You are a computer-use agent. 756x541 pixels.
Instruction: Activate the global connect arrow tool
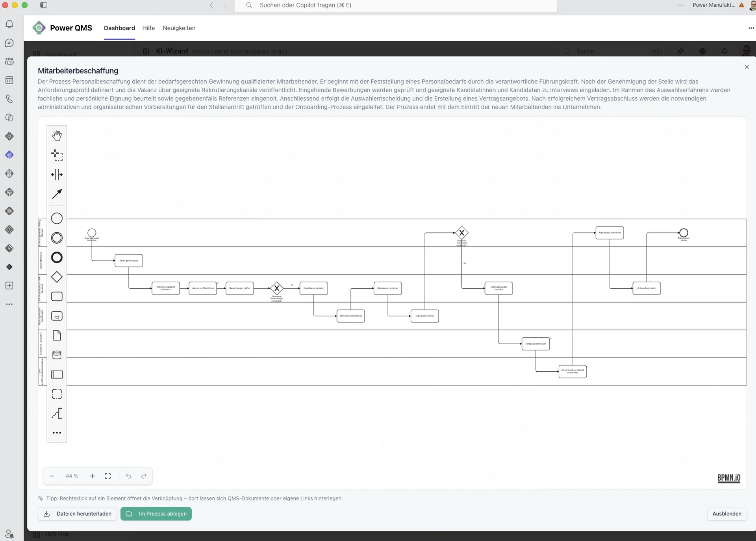pos(57,194)
